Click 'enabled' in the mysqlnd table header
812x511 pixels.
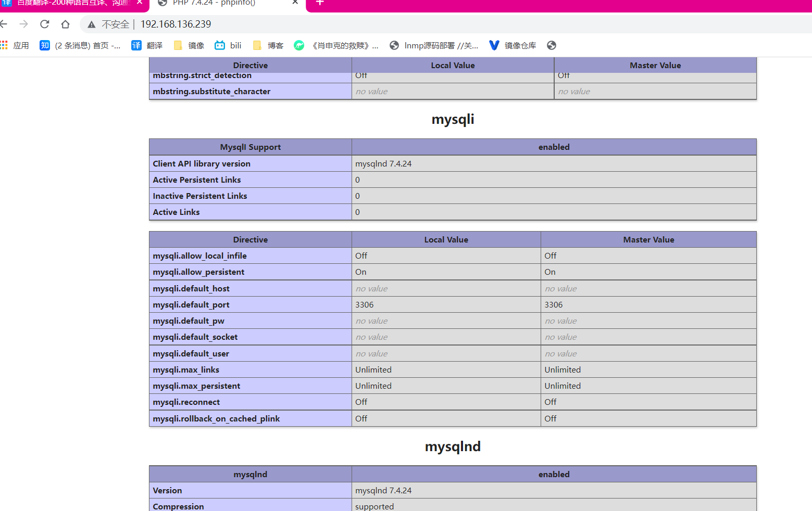tap(554, 474)
